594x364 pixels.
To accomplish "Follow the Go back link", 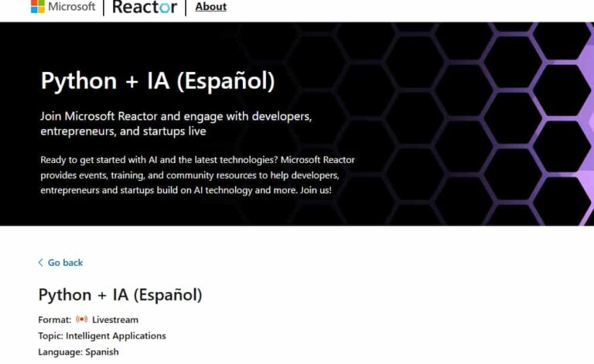I will (65, 263).
